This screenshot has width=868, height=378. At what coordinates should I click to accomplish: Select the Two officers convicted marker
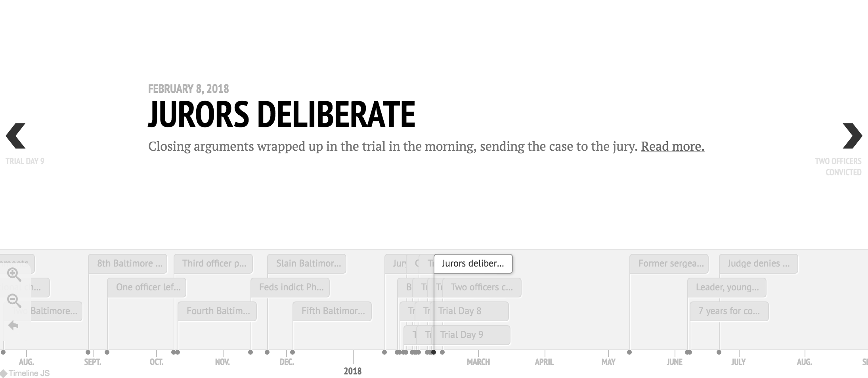[482, 288]
